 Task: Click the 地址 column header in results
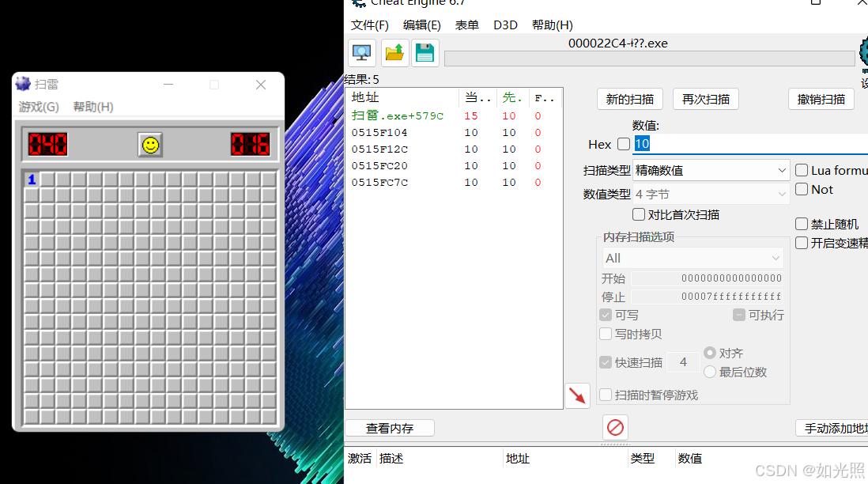point(402,97)
